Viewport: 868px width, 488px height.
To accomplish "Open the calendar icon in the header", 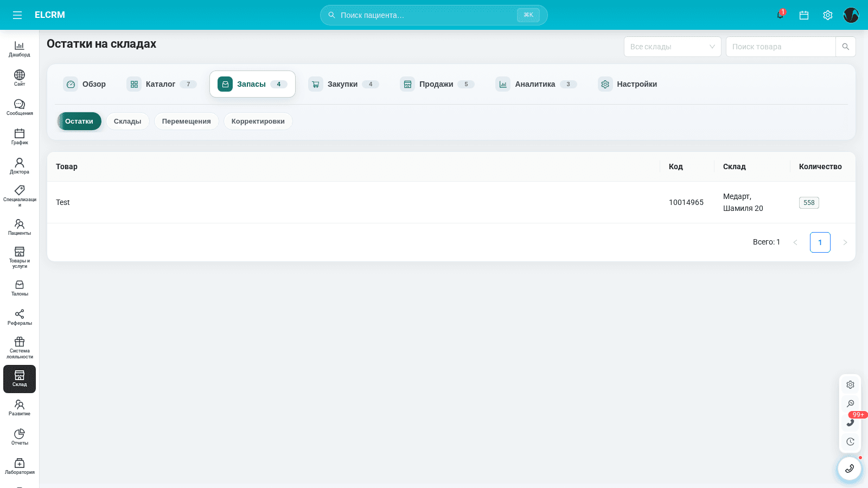I will pos(804,15).
